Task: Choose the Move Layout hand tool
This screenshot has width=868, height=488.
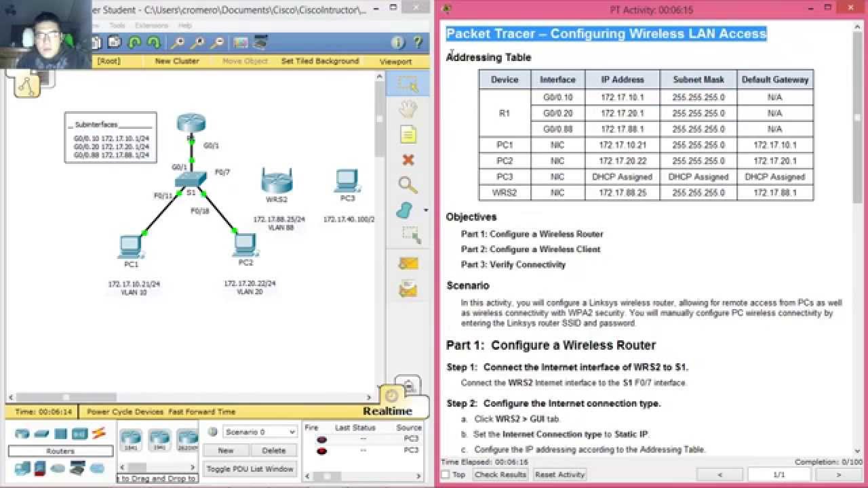Action: click(408, 108)
